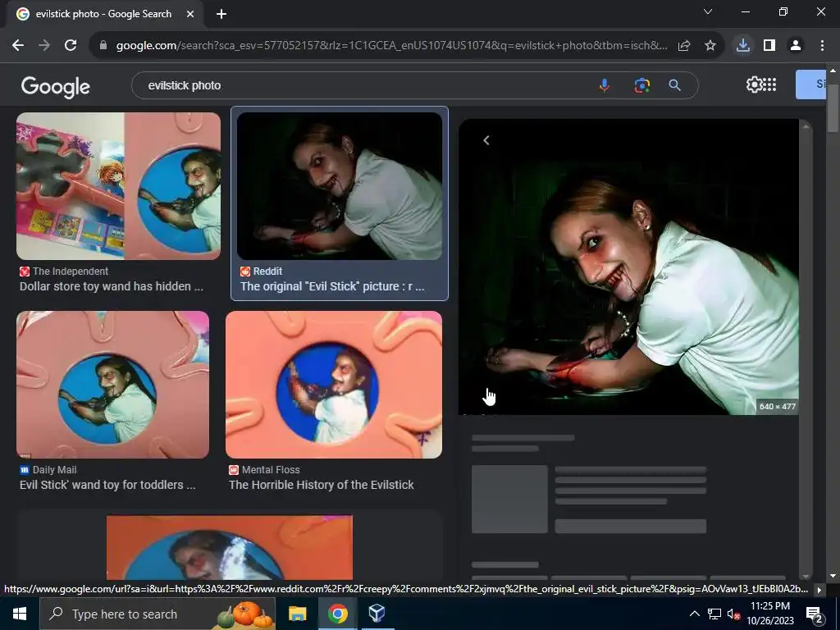Screen dimensions: 840x630
Task: Open the Chrome profile icon
Action: [796, 46]
